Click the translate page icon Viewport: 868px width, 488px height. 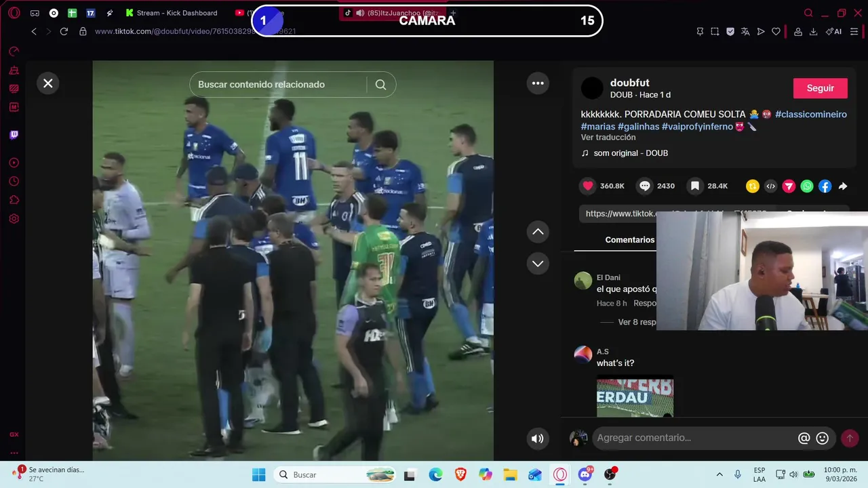[x=745, y=31]
